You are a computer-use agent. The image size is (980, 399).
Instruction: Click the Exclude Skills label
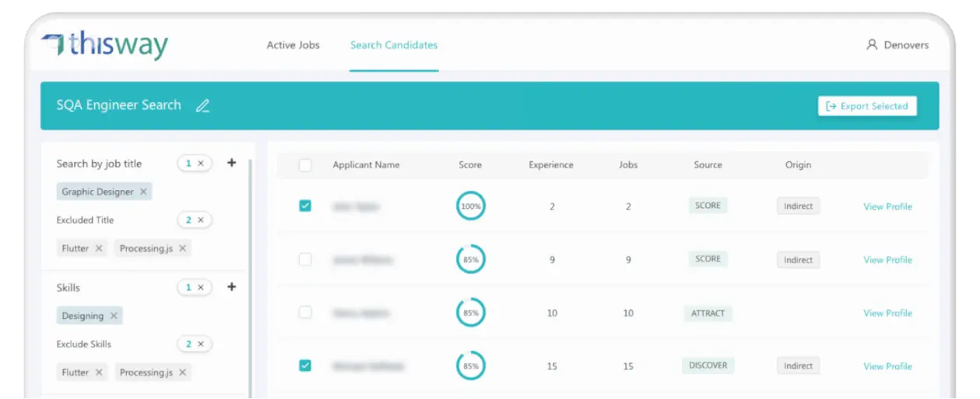point(83,344)
